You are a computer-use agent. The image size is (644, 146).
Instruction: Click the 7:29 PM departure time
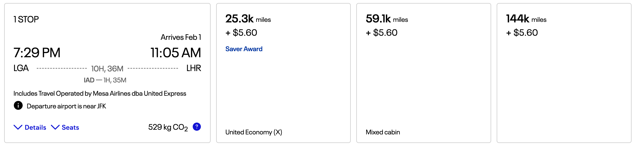[x=37, y=53]
